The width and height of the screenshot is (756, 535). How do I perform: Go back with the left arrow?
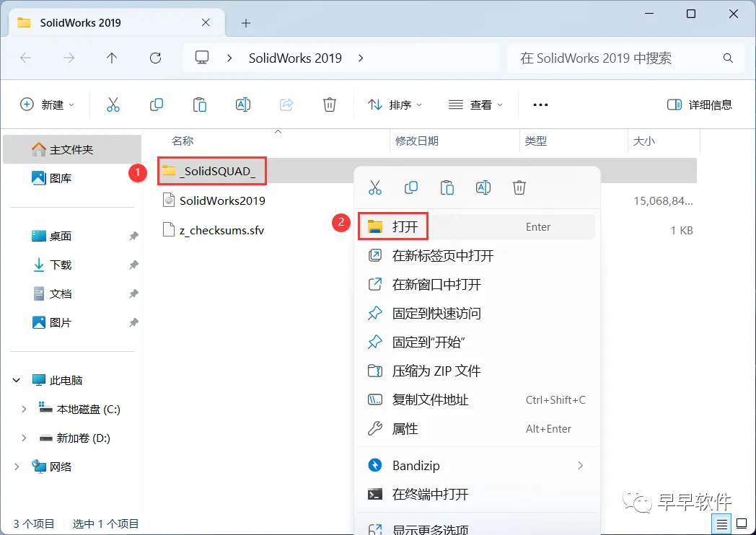pyautogui.click(x=25, y=58)
